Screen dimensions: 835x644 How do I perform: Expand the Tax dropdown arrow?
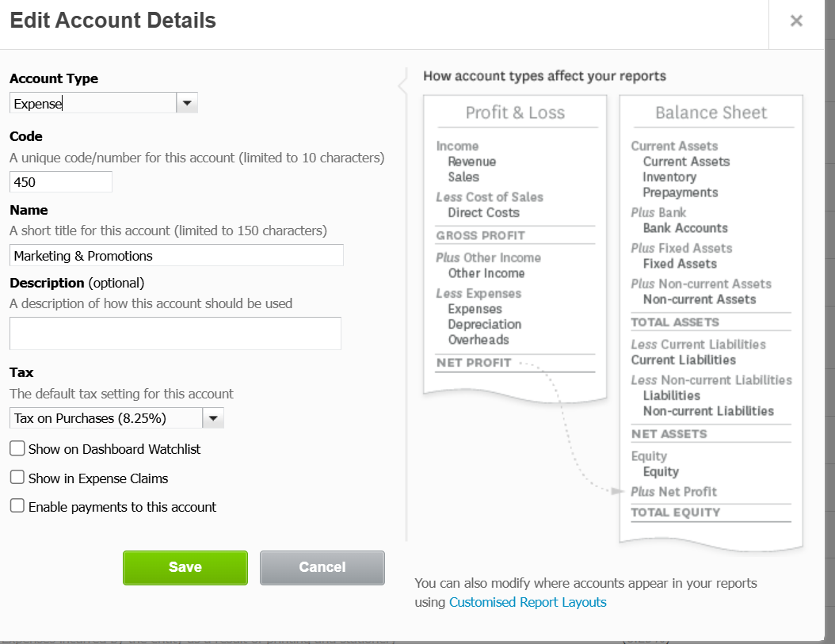click(x=214, y=418)
